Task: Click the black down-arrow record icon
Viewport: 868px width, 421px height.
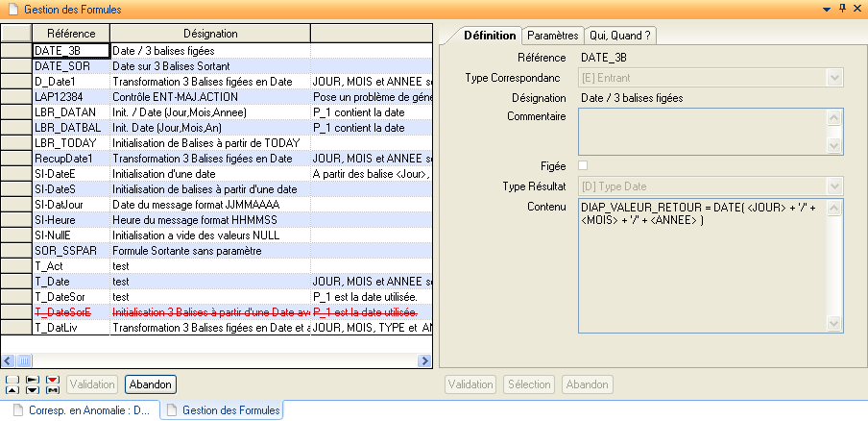Action: point(32,389)
